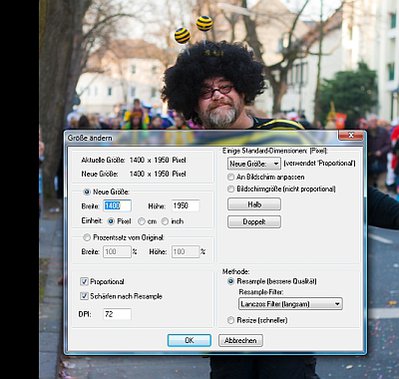Open the Lanczos Filter resample dropdown

(x=290, y=304)
